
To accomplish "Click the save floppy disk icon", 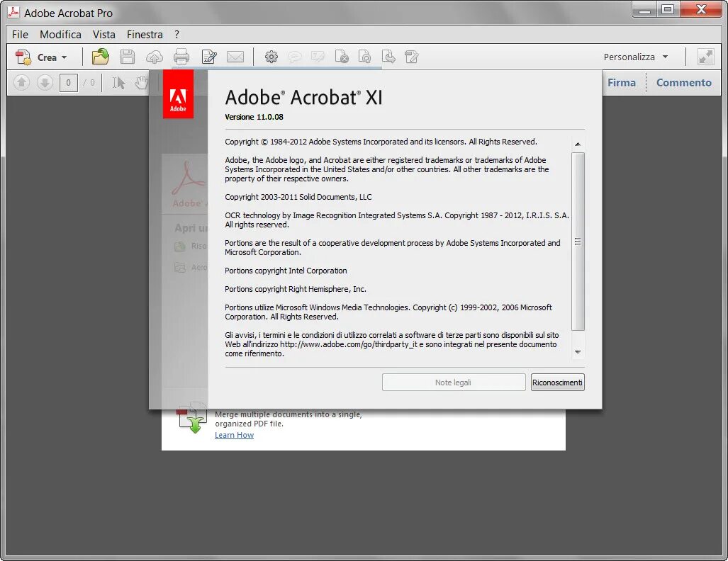I will 127,57.
